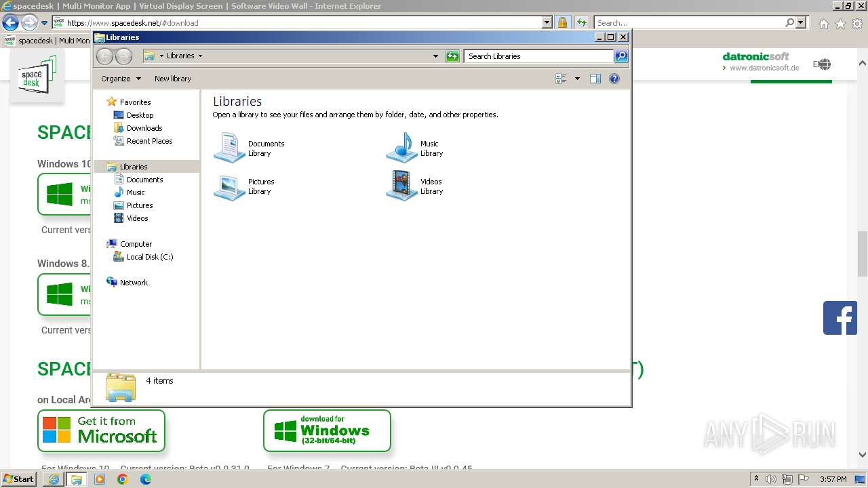Image resolution: width=868 pixels, height=488 pixels.
Task: Click the IE search box
Action: [x=689, y=23]
